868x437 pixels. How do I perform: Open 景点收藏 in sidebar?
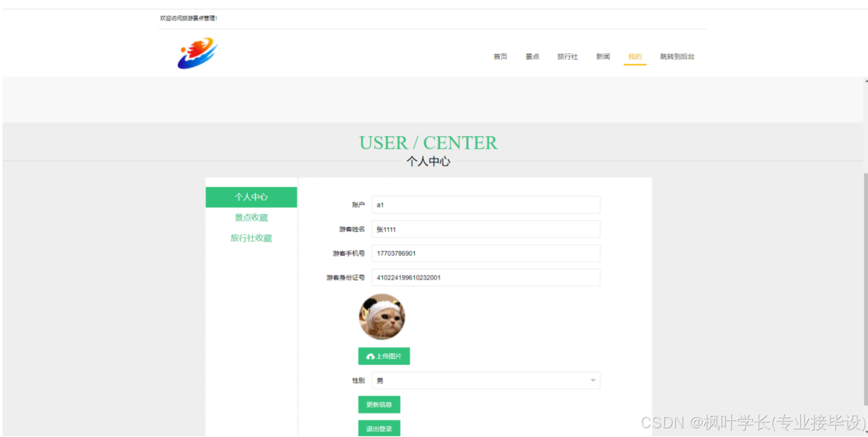251,218
